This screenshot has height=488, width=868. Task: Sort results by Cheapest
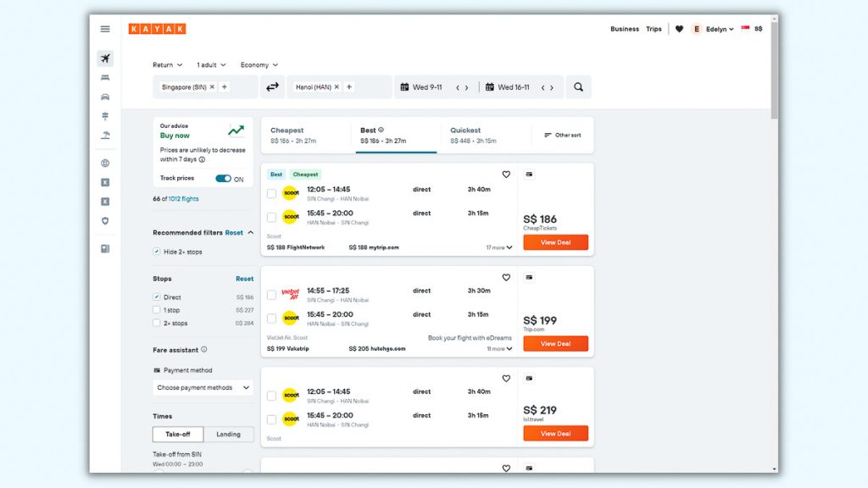pyautogui.click(x=306, y=135)
